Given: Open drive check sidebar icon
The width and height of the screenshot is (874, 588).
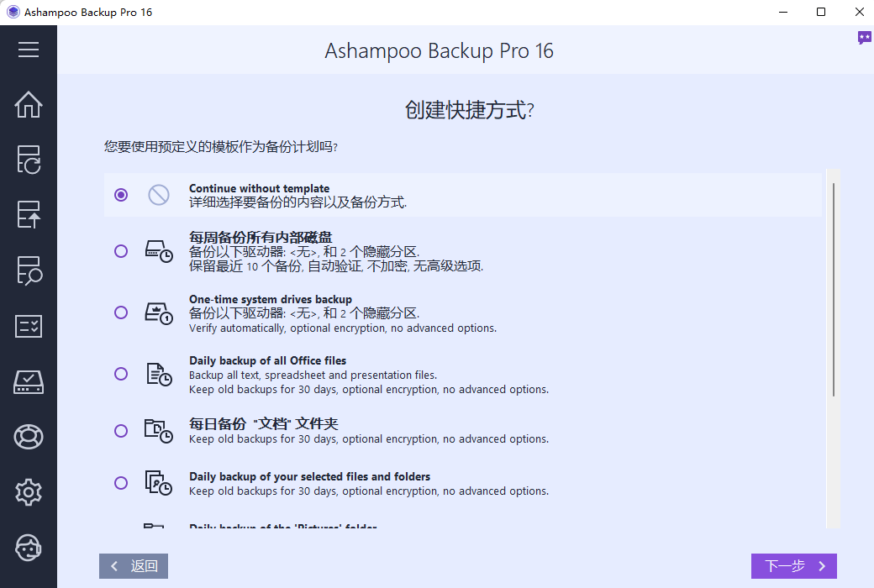Looking at the screenshot, I should coord(29,382).
